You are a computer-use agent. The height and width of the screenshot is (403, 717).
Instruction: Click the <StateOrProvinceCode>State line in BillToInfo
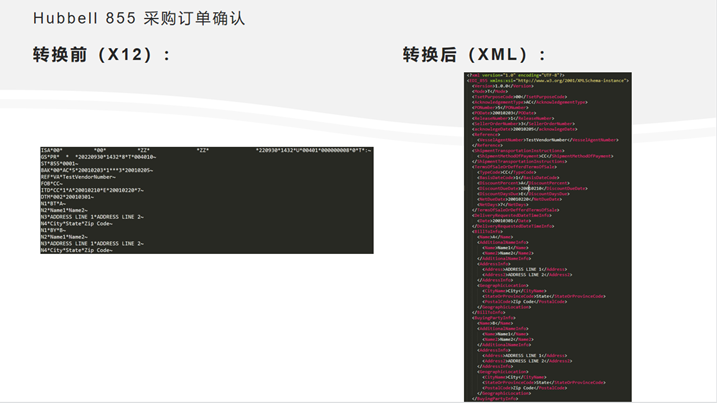pos(544,296)
